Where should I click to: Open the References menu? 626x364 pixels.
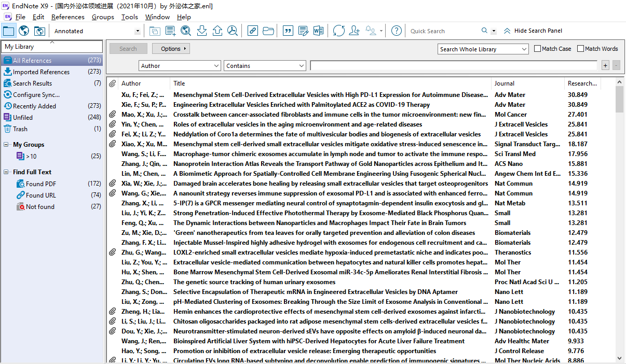tap(68, 17)
